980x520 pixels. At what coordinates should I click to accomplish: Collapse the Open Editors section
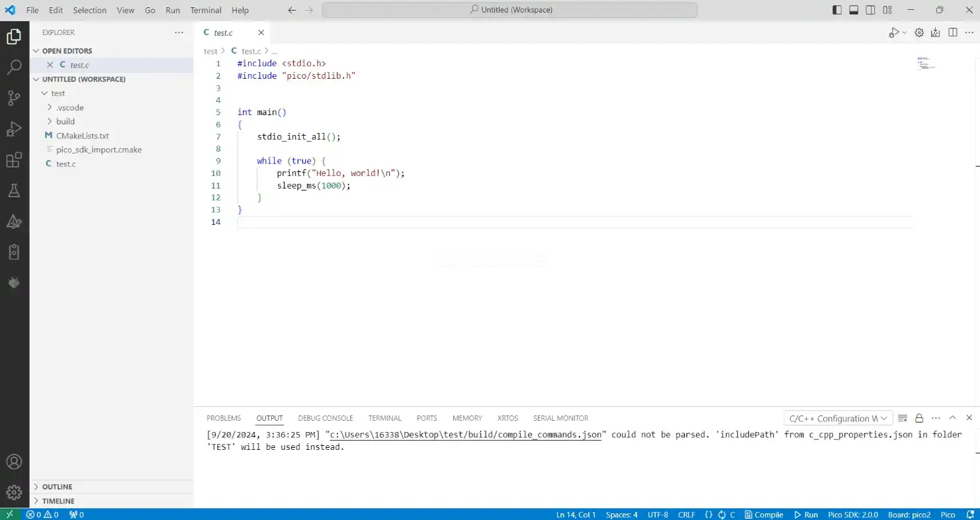(67, 51)
